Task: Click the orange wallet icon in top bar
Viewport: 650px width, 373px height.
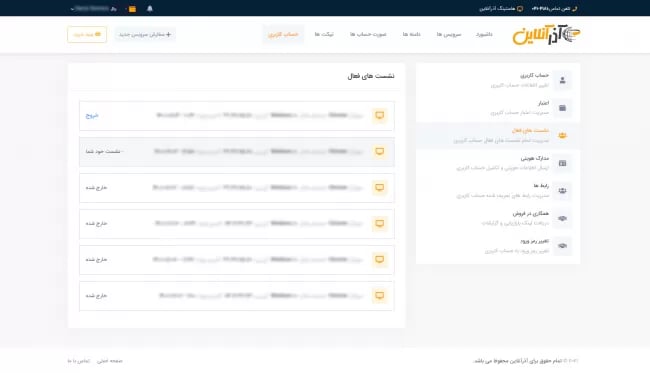Action: [x=132, y=9]
